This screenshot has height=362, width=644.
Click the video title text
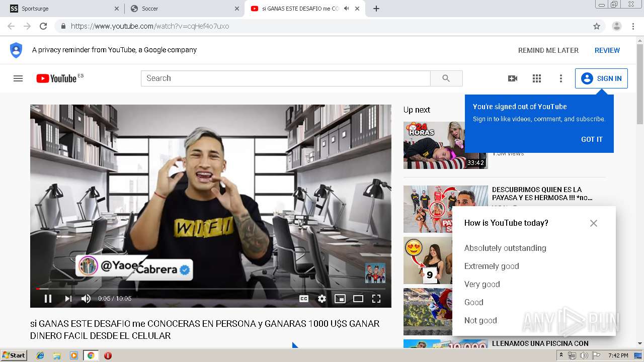pos(205,329)
